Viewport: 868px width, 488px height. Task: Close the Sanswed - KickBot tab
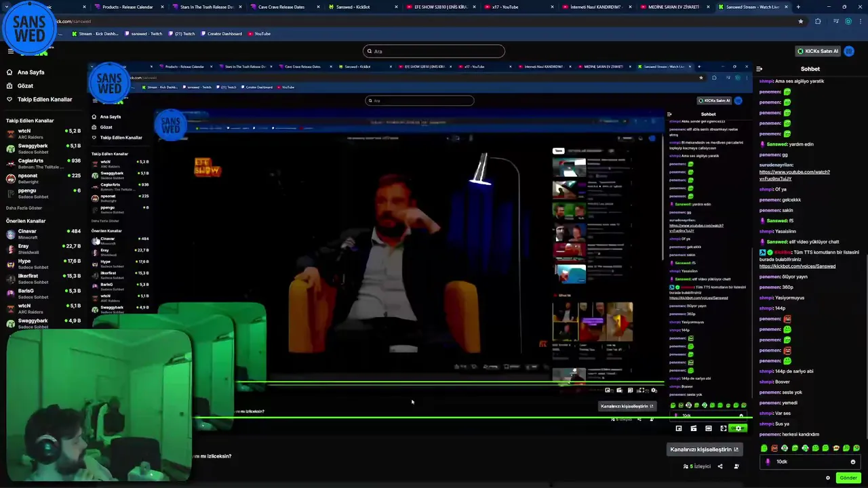395,7
